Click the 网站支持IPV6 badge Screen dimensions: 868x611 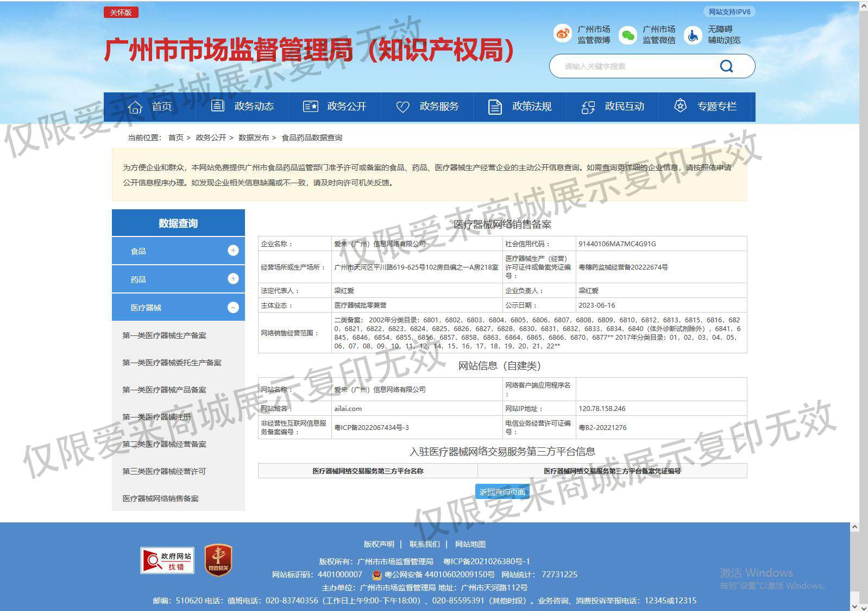click(x=729, y=12)
